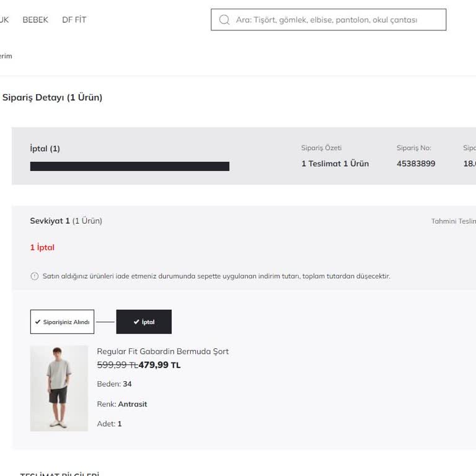The width and height of the screenshot is (476, 476).
Task: Click the search magnifier icon
Action: click(x=224, y=20)
